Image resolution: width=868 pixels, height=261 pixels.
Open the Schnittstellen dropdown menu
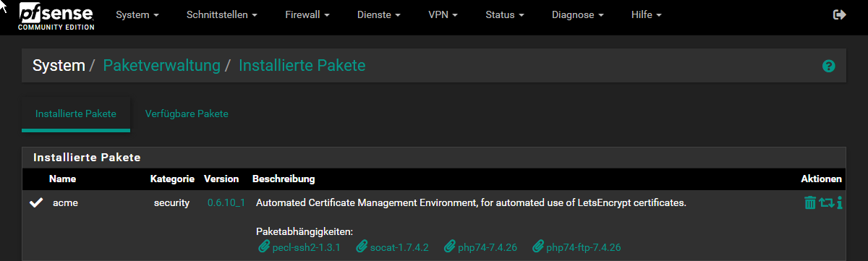pyautogui.click(x=222, y=15)
